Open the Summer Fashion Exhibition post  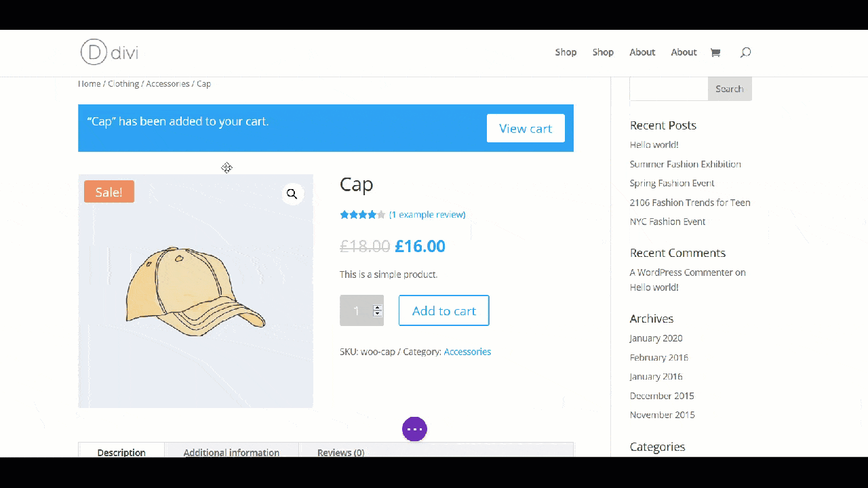coord(685,164)
